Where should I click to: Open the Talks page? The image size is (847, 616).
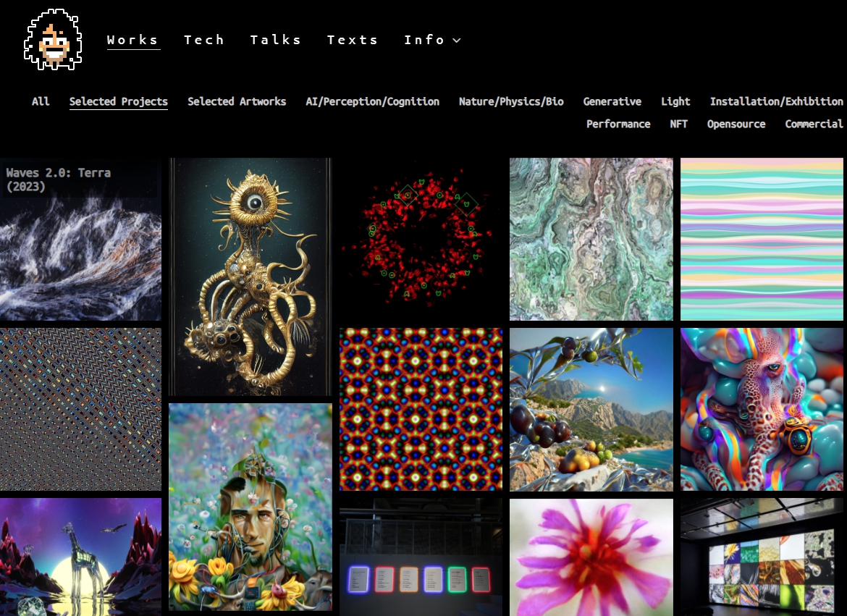[276, 40]
